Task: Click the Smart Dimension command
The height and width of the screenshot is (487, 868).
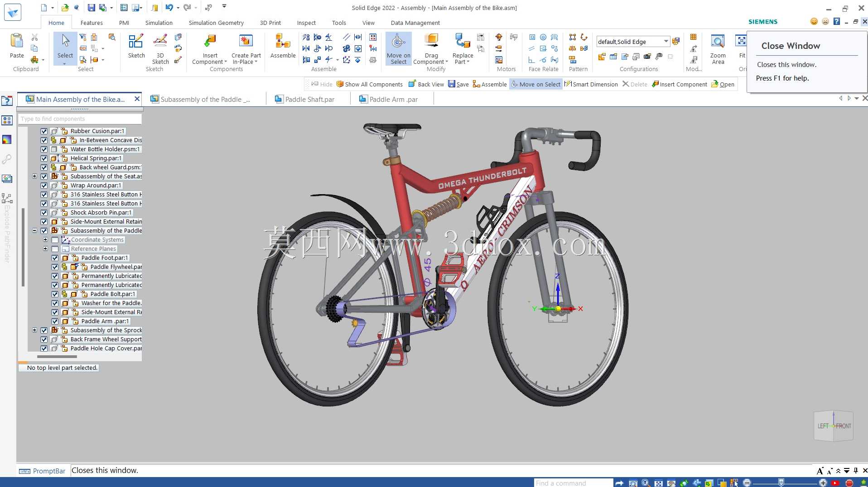Action: coord(591,84)
